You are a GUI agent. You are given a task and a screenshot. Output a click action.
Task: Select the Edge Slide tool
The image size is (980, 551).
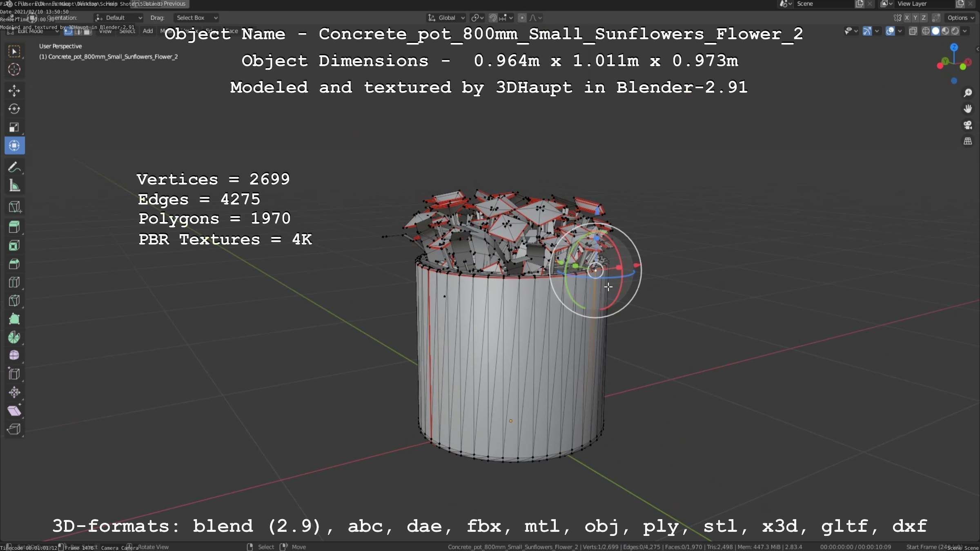coord(14,374)
